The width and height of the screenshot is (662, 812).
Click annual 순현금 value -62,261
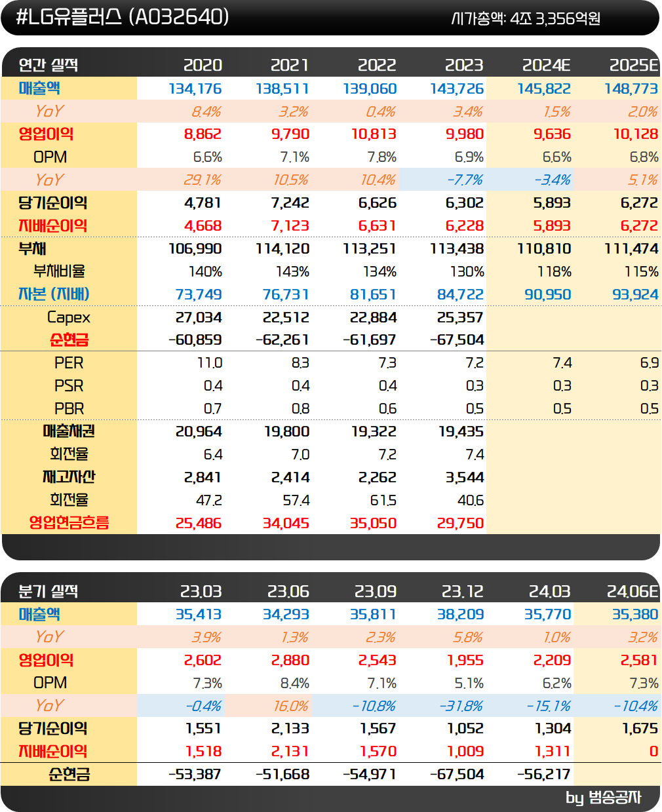coord(282,340)
